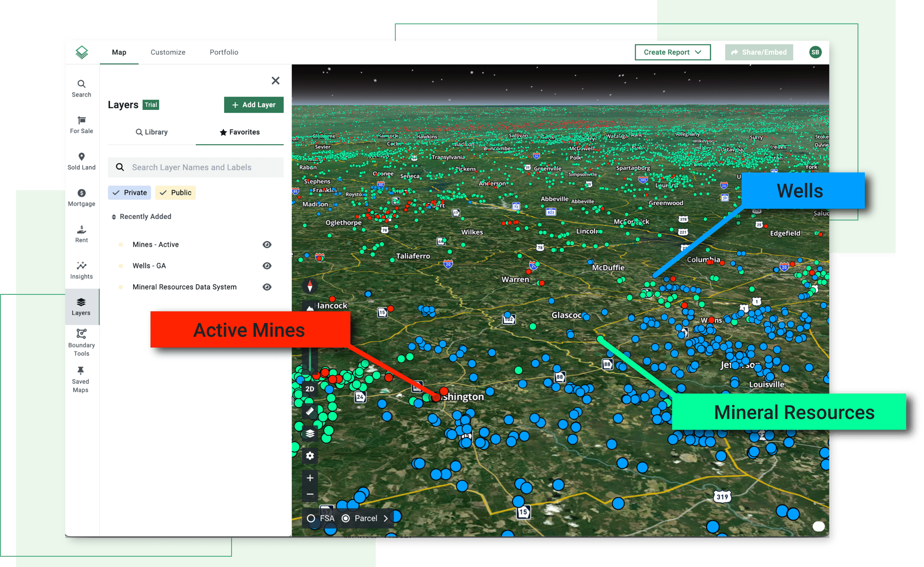Open the Search sidebar tool
Screen dimensions: 924x567
click(81, 88)
